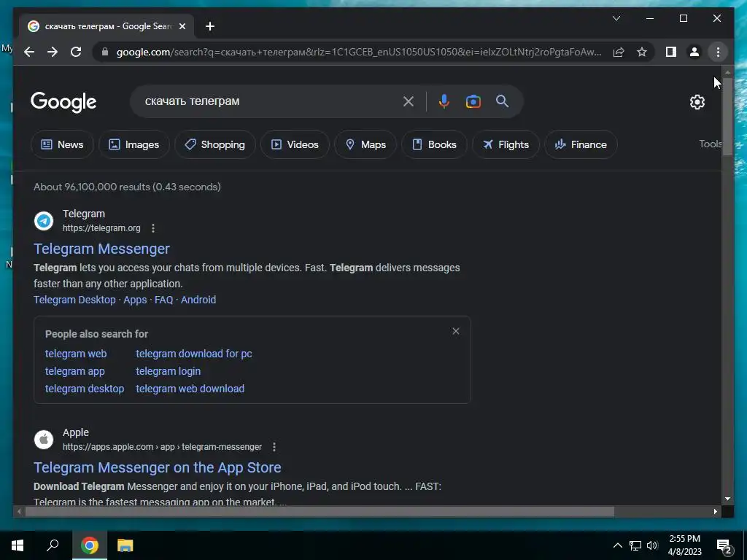Search for telegram app
Screen dimensions: 747x560
[75, 371]
